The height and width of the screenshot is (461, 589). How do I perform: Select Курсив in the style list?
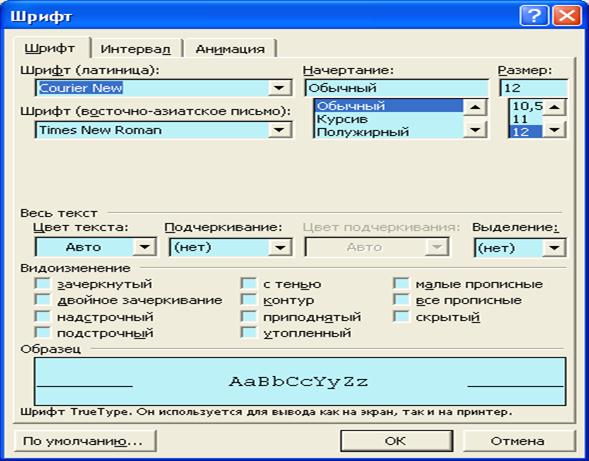388,119
